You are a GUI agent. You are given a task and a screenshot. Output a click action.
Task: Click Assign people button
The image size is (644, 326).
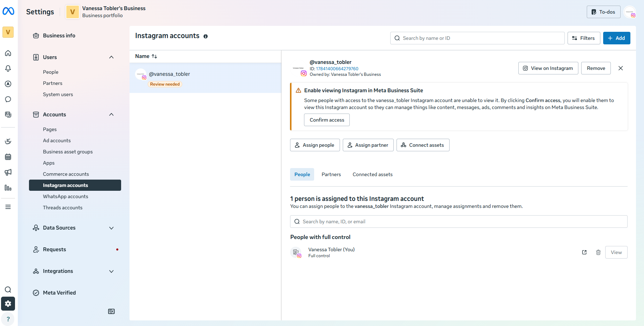tap(315, 145)
